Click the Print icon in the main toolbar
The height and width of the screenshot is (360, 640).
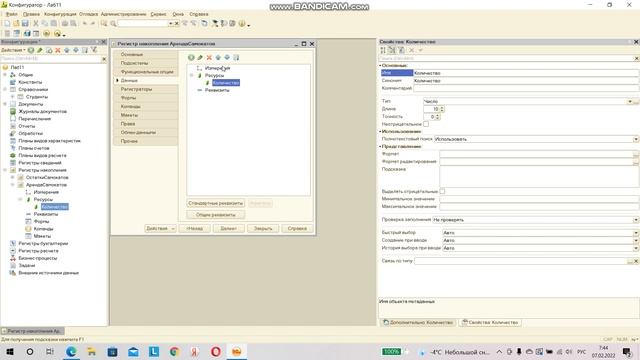pos(64,24)
